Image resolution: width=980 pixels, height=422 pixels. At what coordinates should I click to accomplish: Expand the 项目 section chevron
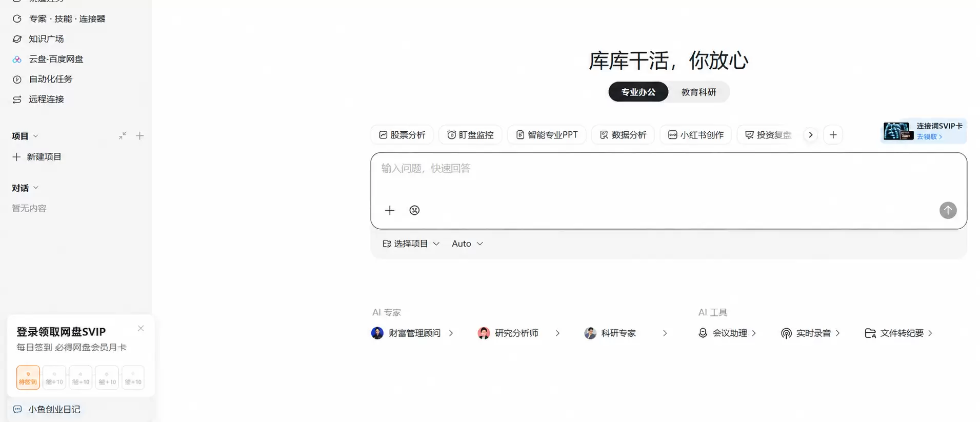pyautogui.click(x=36, y=136)
